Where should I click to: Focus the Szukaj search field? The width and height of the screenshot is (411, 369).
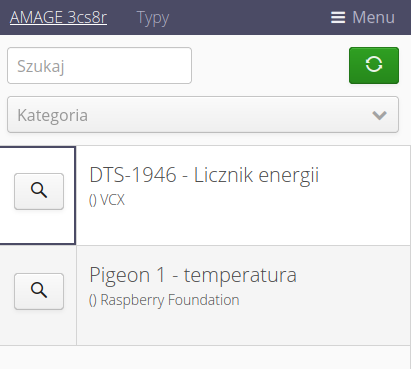tap(99, 65)
